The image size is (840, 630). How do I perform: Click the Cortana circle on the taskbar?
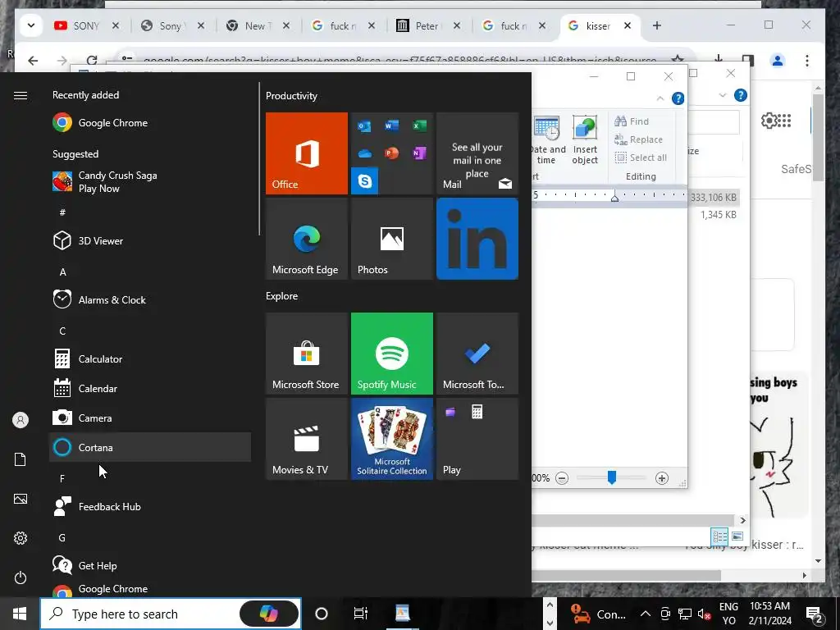coord(322,614)
